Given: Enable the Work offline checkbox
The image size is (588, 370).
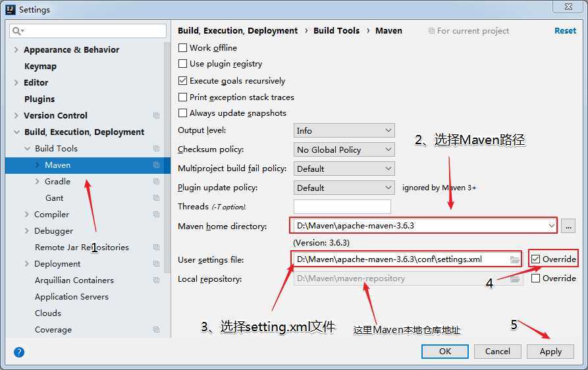Looking at the screenshot, I should [x=182, y=48].
